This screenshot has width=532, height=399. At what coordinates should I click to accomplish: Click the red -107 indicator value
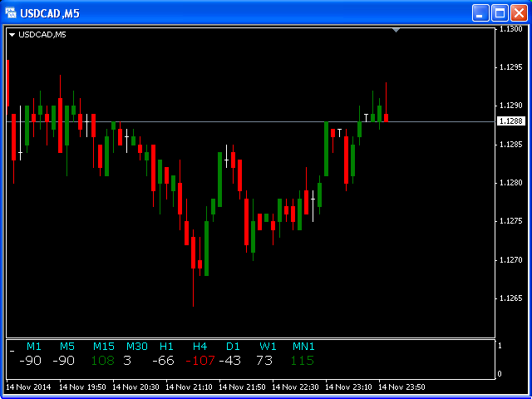tap(199, 361)
